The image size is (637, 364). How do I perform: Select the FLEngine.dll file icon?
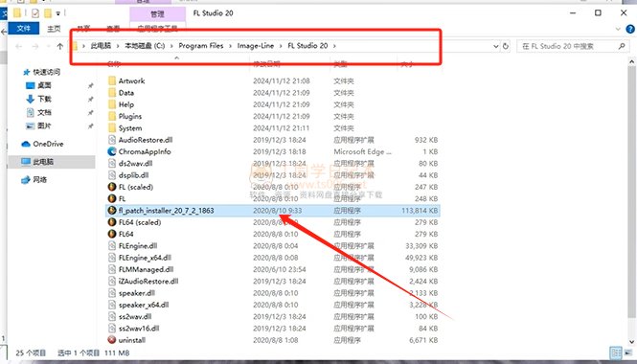[x=112, y=246]
